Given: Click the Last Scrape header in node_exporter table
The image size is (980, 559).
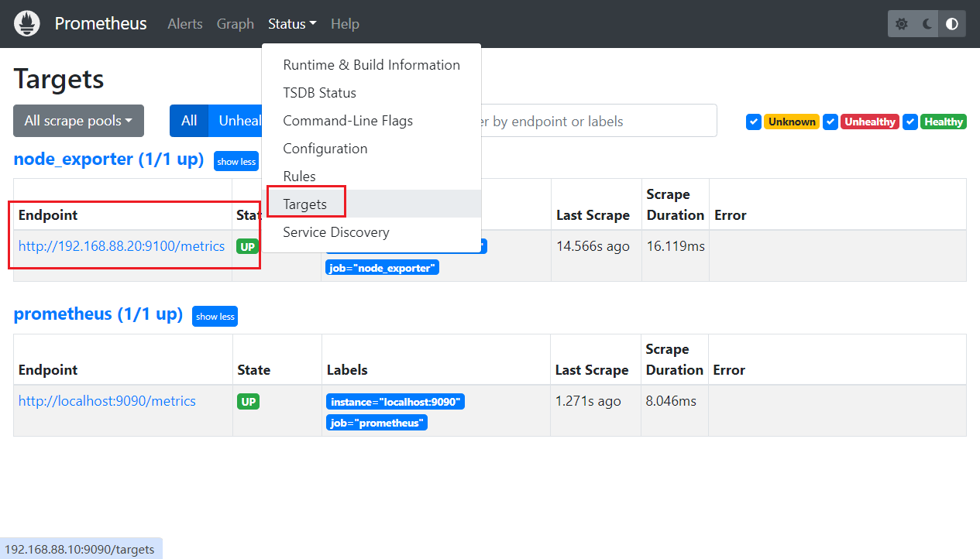Looking at the screenshot, I should point(593,215).
